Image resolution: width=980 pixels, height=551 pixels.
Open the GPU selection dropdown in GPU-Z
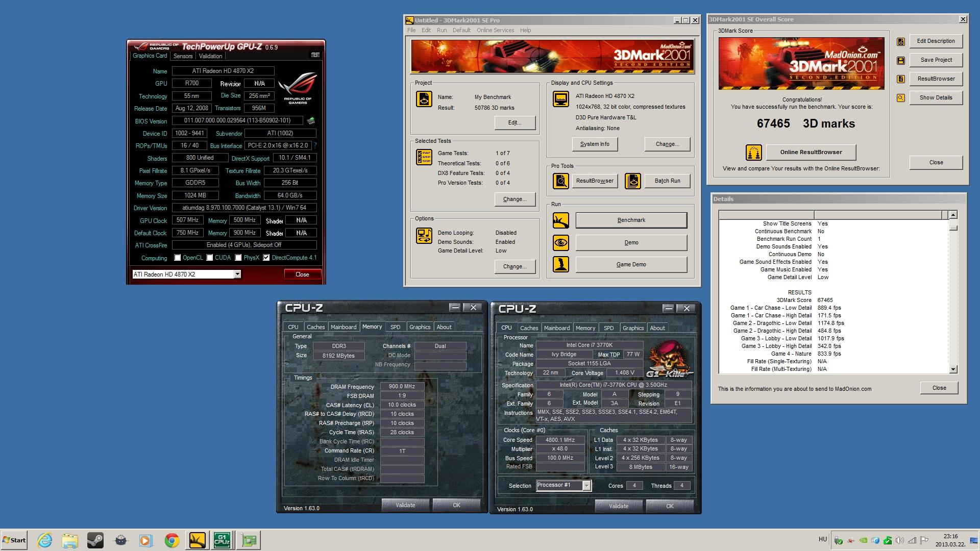coord(237,274)
